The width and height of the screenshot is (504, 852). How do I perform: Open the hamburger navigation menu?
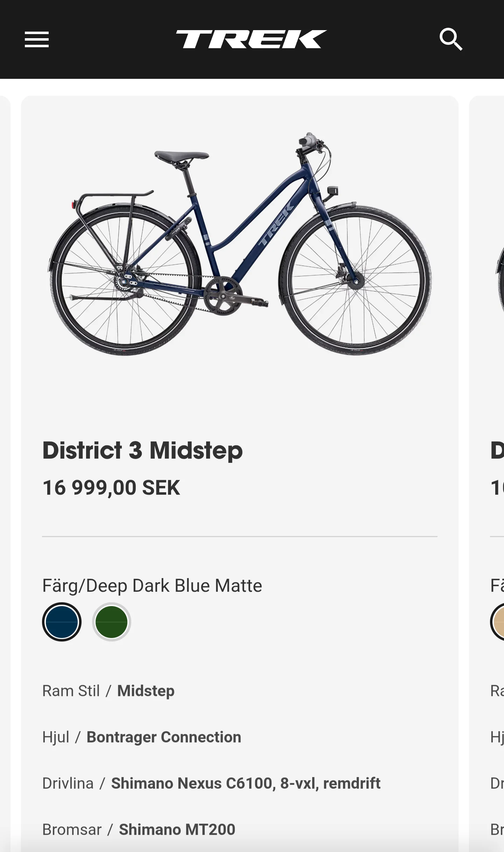click(36, 39)
